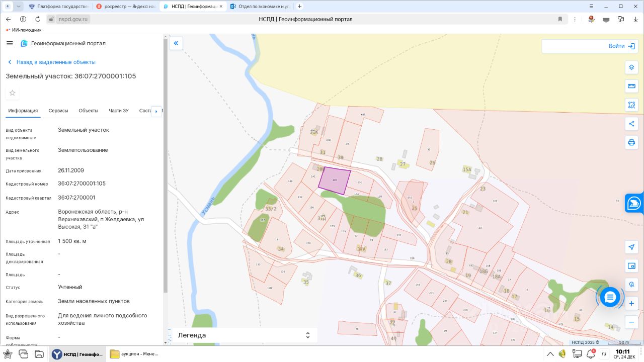Collapse the left information panel

click(x=176, y=43)
